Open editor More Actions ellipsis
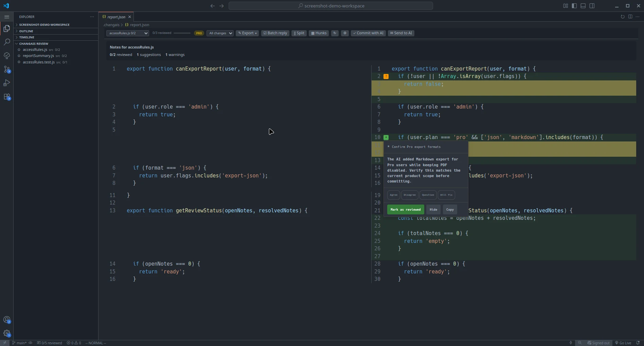Image resolution: width=644 pixels, height=346 pixels. click(638, 17)
